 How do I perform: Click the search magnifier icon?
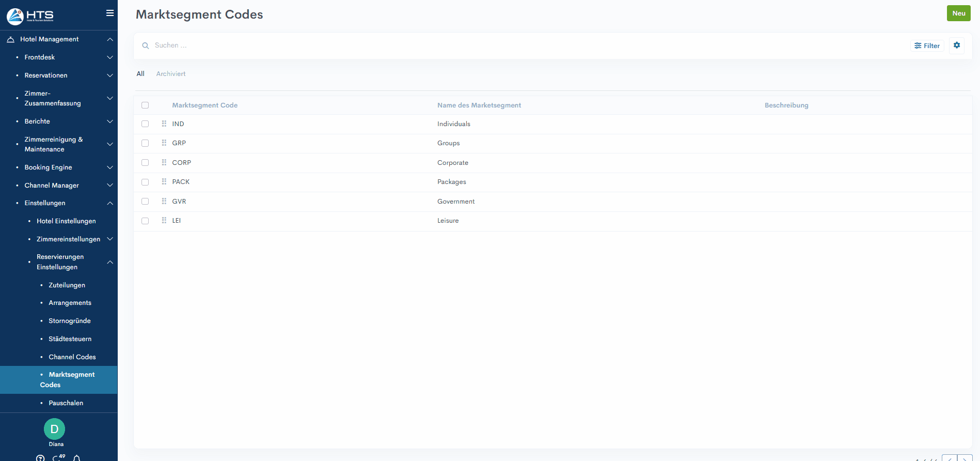pyautogui.click(x=146, y=46)
